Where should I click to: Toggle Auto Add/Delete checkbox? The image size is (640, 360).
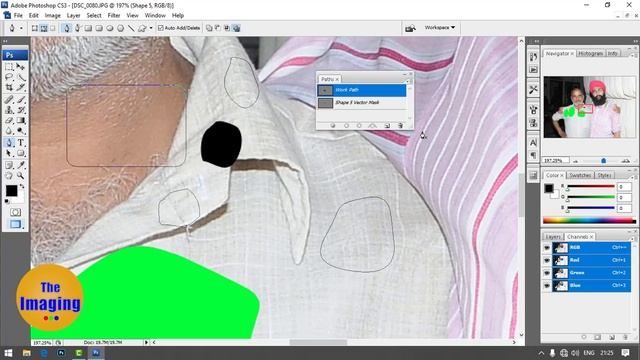coord(161,28)
